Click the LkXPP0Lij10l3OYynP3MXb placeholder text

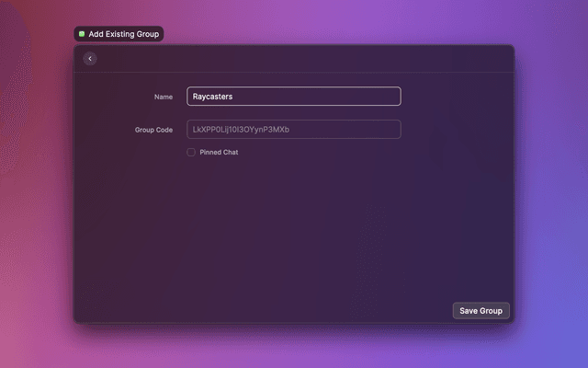coord(241,130)
